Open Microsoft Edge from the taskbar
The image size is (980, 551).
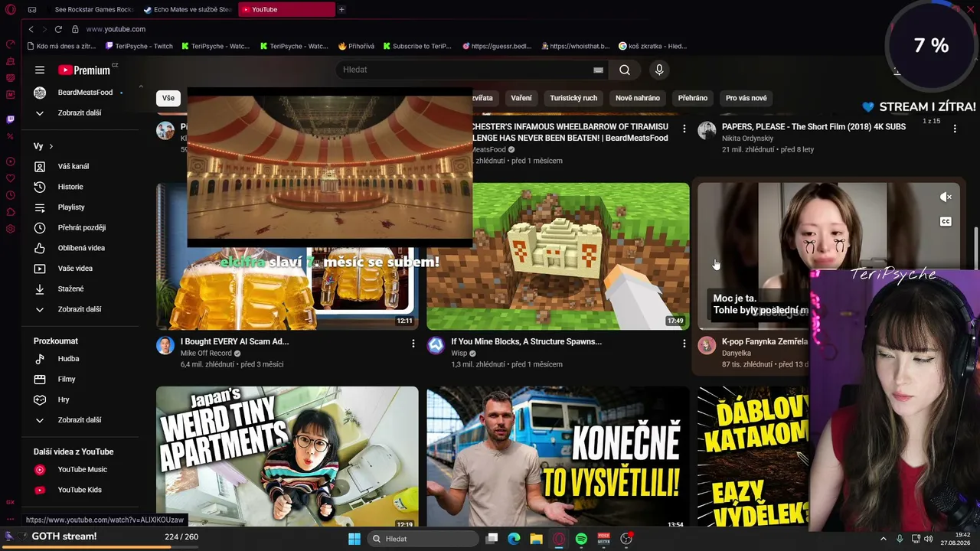click(514, 539)
